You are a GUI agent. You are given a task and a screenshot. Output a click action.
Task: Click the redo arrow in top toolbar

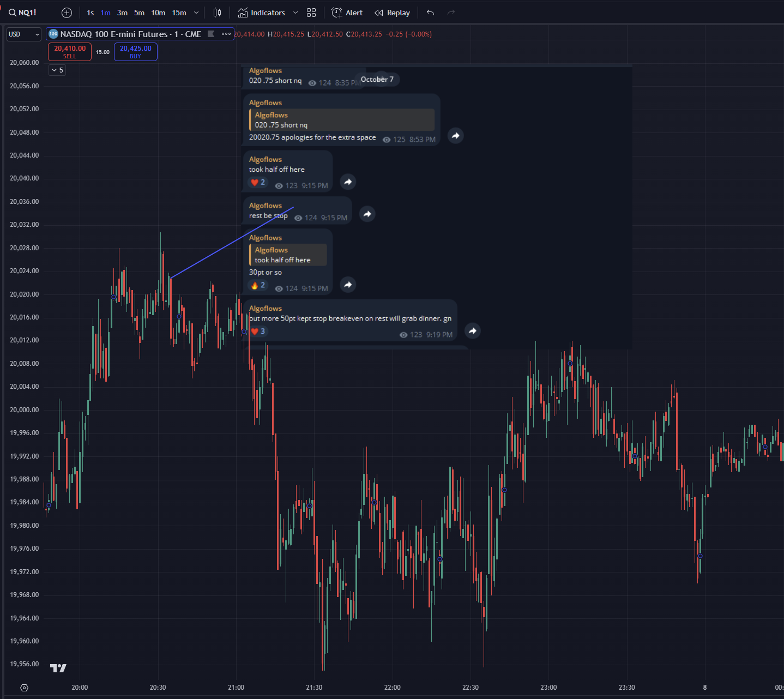pos(451,13)
